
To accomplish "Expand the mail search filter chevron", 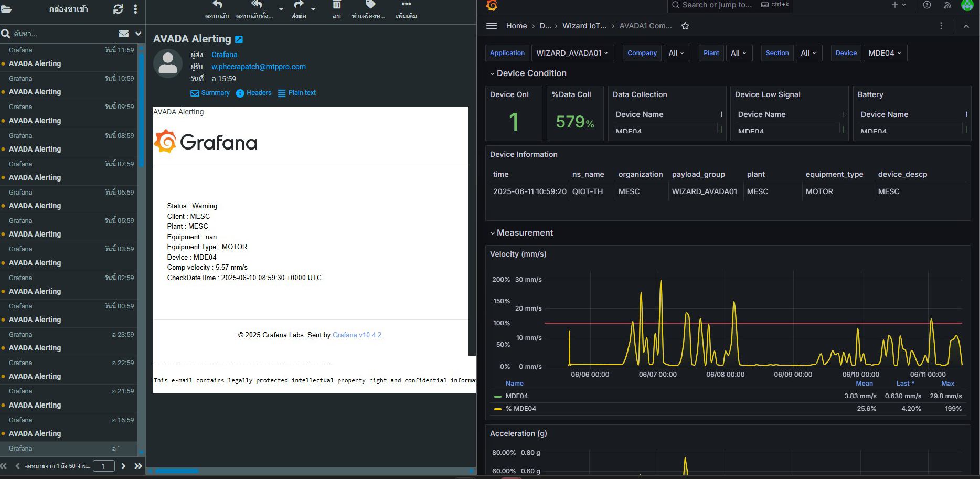I will (x=139, y=34).
